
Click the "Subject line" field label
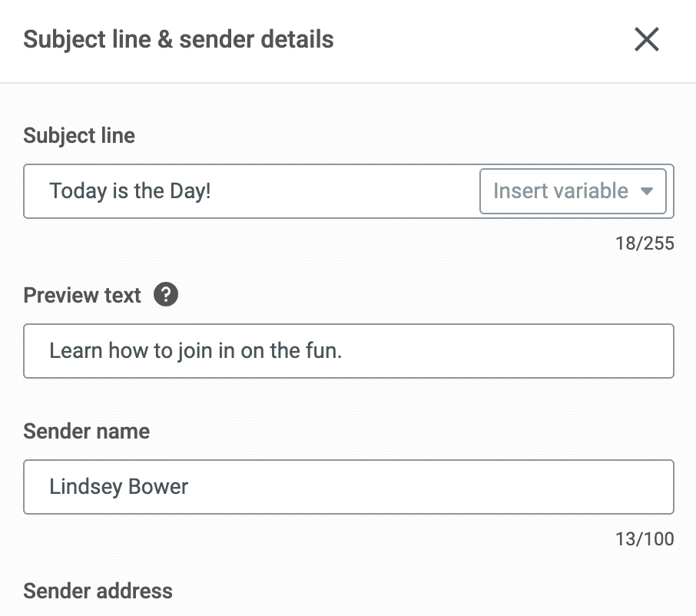pos(79,136)
